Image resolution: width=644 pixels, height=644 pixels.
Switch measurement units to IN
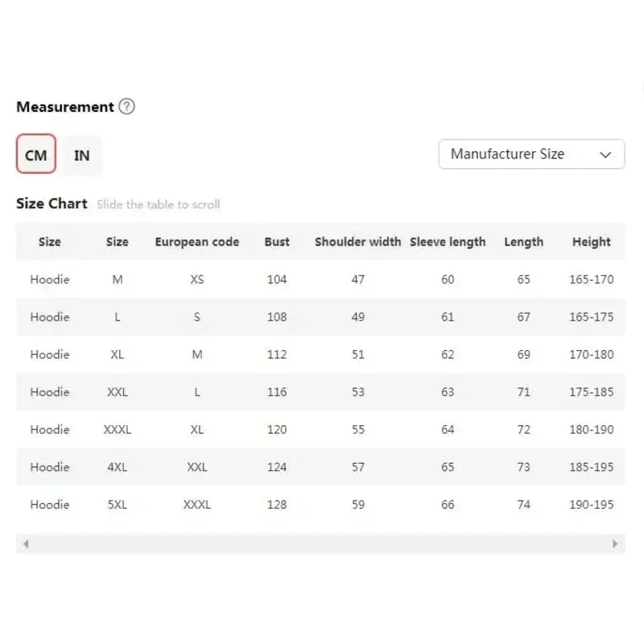point(82,155)
